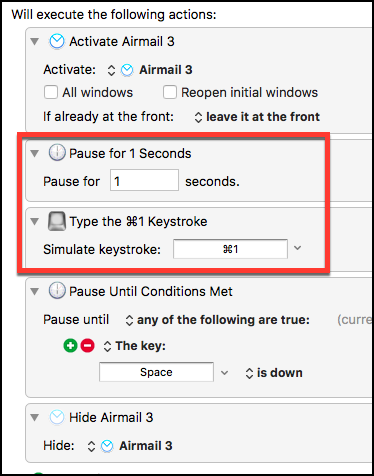Enable the All windows checkbox
This screenshot has height=476, width=374.
(x=51, y=92)
